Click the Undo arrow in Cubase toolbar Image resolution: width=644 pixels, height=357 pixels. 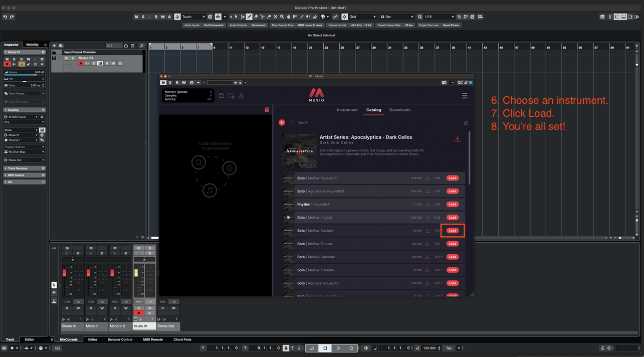click(x=5, y=17)
